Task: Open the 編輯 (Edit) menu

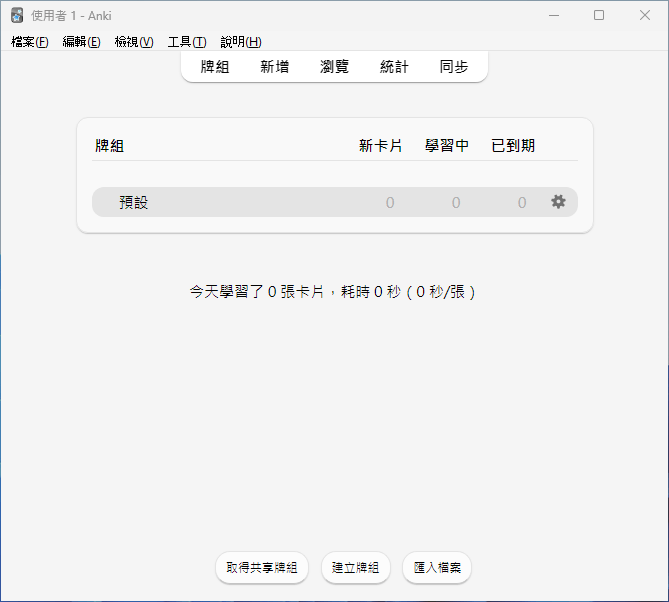Action: click(x=81, y=42)
